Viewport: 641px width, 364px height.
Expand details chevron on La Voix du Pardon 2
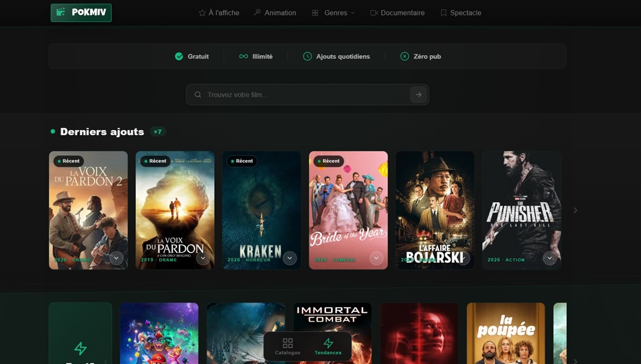pos(116,258)
